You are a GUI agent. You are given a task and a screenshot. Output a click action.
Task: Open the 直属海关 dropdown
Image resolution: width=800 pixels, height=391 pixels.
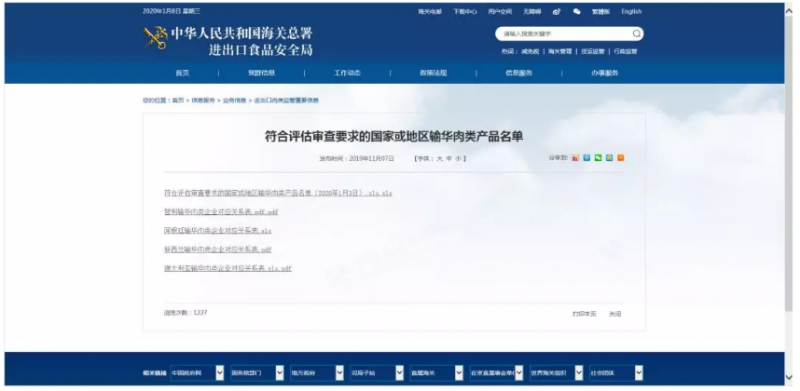(436, 373)
